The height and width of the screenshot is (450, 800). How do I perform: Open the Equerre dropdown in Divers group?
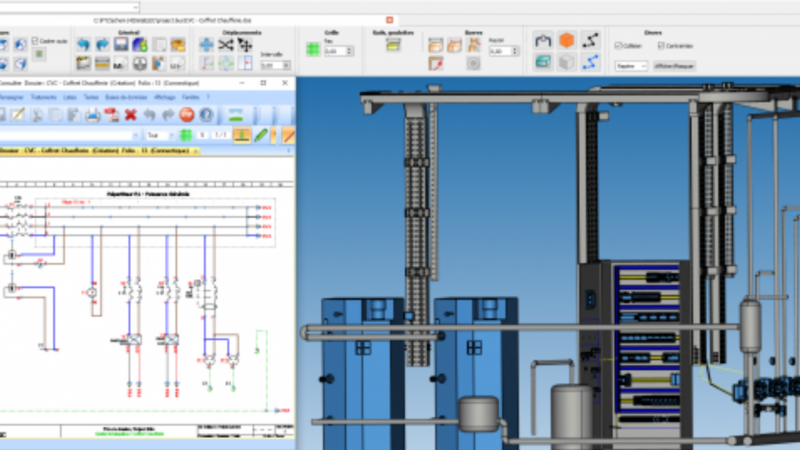631,66
